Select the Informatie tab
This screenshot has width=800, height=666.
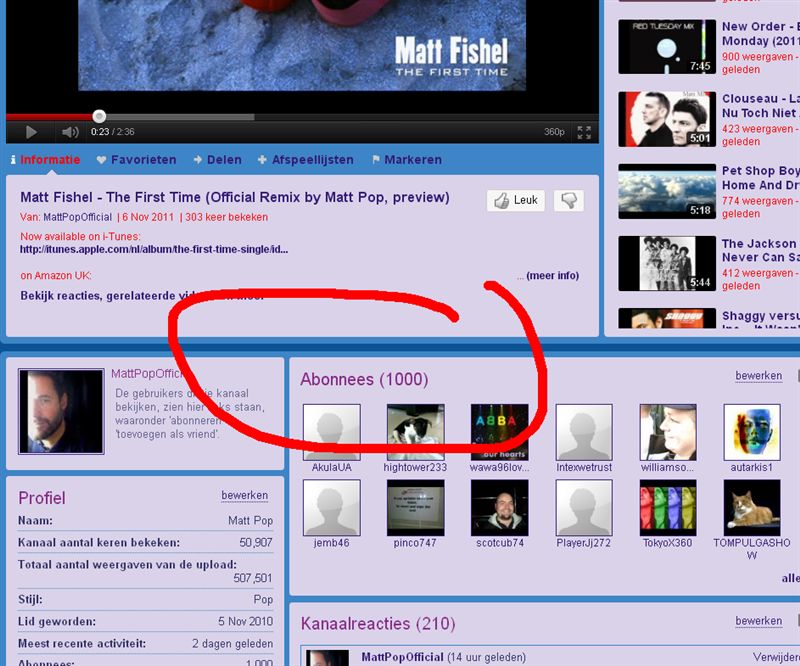[x=45, y=160]
